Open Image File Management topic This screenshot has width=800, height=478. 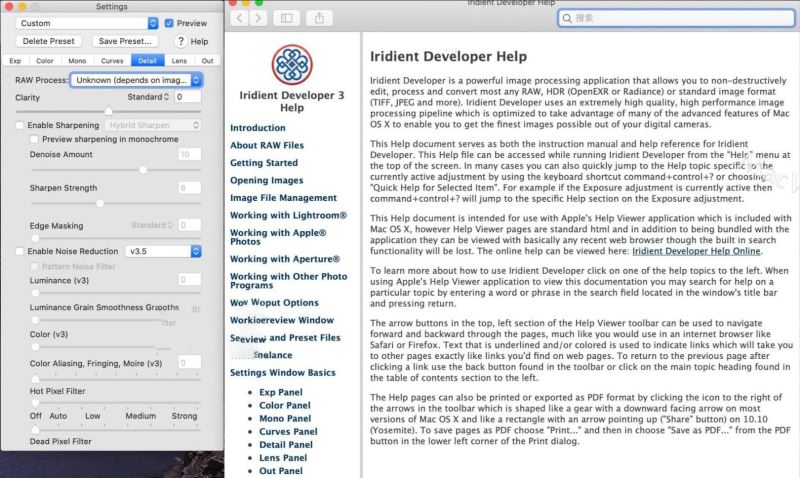pyautogui.click(x=283, y=198)
